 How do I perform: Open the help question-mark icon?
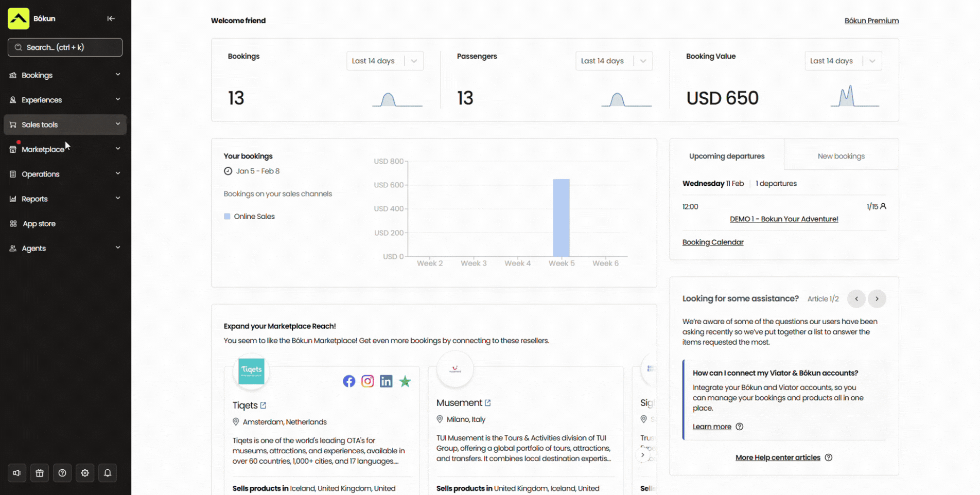pyautogui.click(x=62, y=473)
